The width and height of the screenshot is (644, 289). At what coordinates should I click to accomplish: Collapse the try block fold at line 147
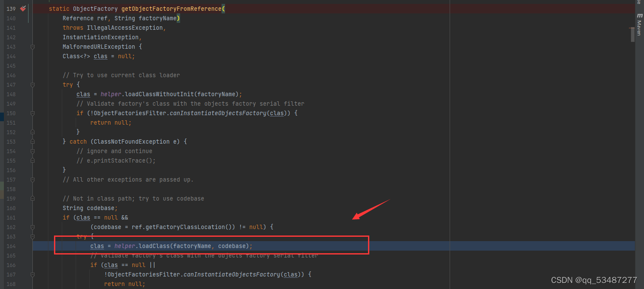32,85
